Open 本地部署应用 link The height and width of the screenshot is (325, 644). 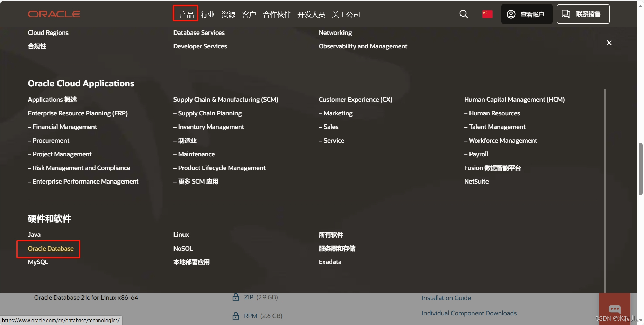point(191,262)
